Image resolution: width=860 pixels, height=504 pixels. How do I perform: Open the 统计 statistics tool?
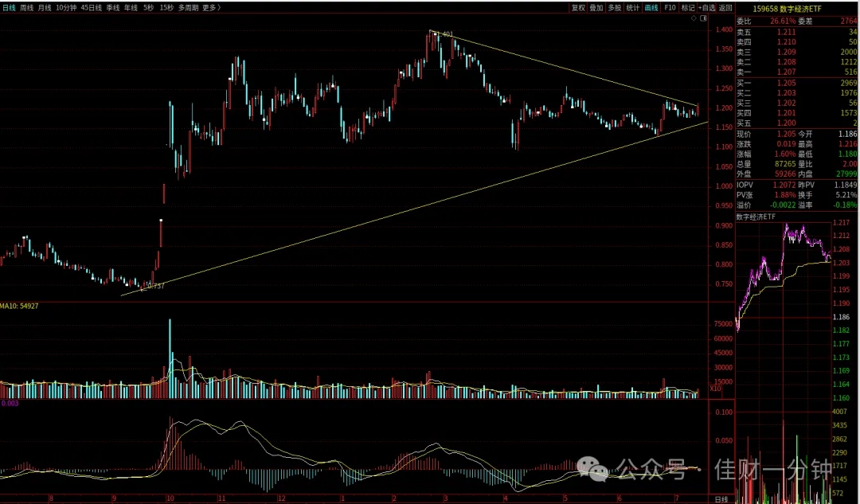click(633, 8)
